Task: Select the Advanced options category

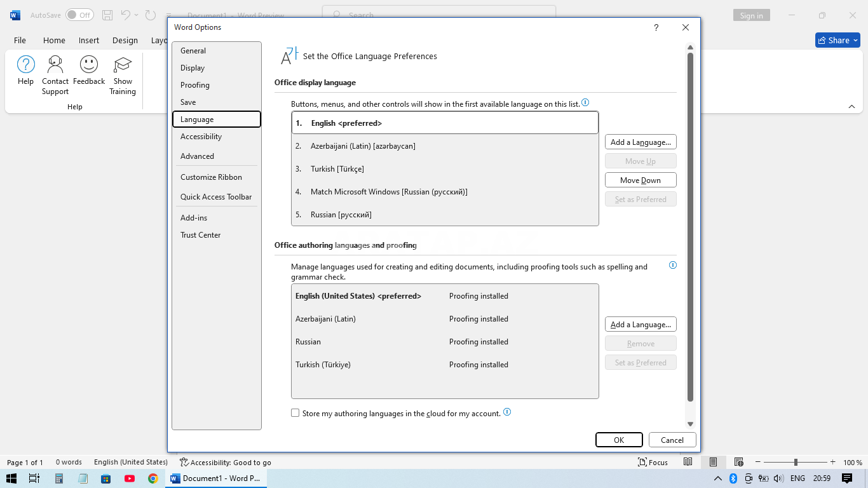Action: 216,156
